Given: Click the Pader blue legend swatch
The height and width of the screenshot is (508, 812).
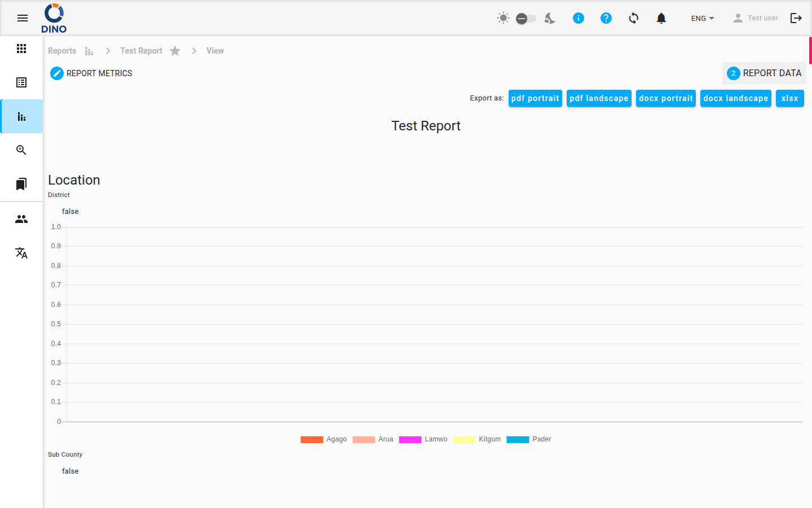Looking at the screenshot, I should (x=518, y=440).
